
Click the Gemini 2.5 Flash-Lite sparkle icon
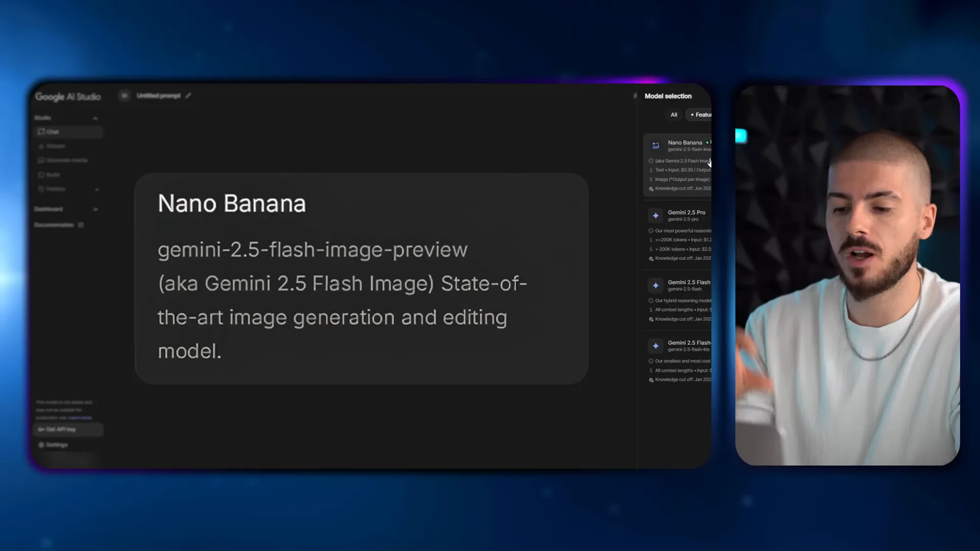[x=656, y=346]
